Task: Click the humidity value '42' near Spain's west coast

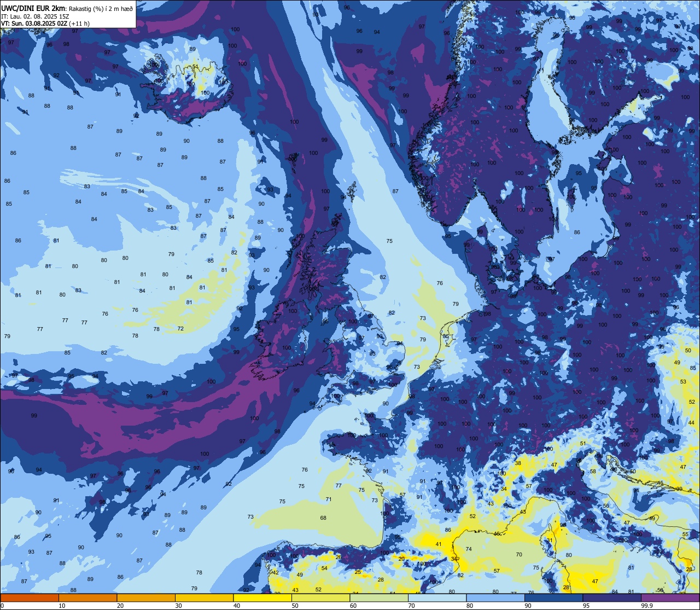Action: (x=276, y=572)
